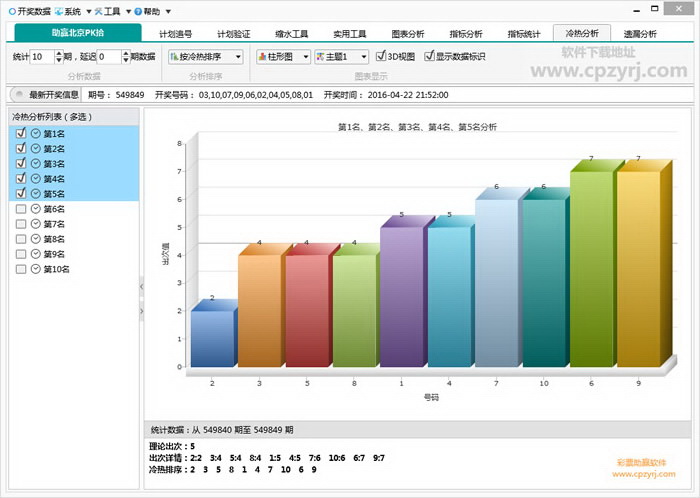This screenshot has height=498, width=700.
Task: Click the 最新开奖信息 button
Action: 45,95
